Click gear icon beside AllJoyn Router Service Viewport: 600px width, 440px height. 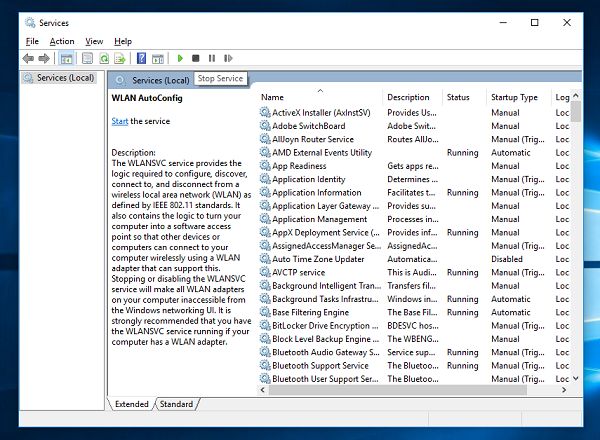point(265,139)
